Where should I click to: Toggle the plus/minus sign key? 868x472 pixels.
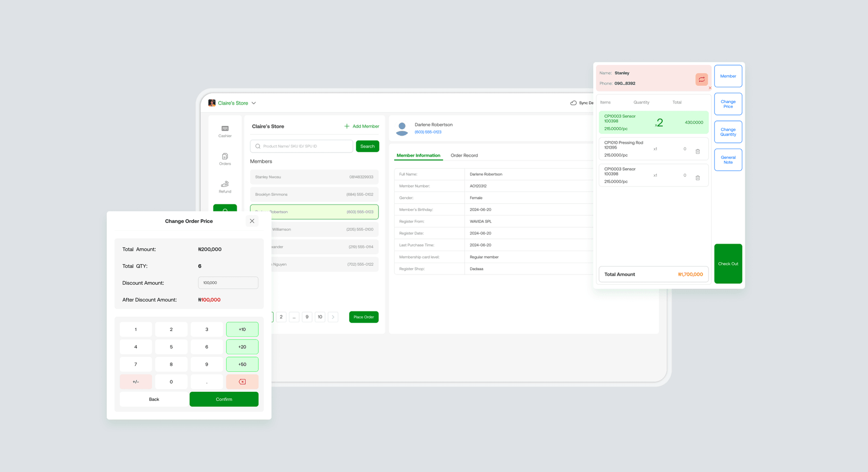click(x=136, y=382)
